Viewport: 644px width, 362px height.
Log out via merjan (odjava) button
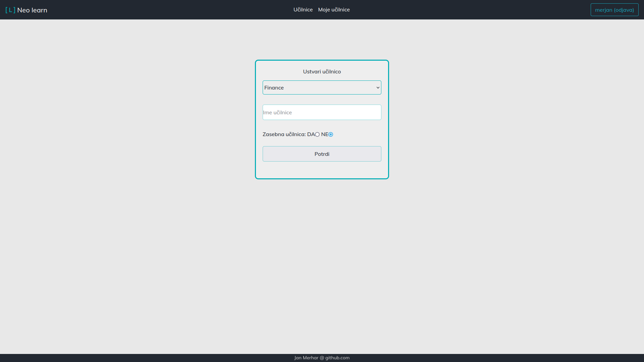pos(614,10)
